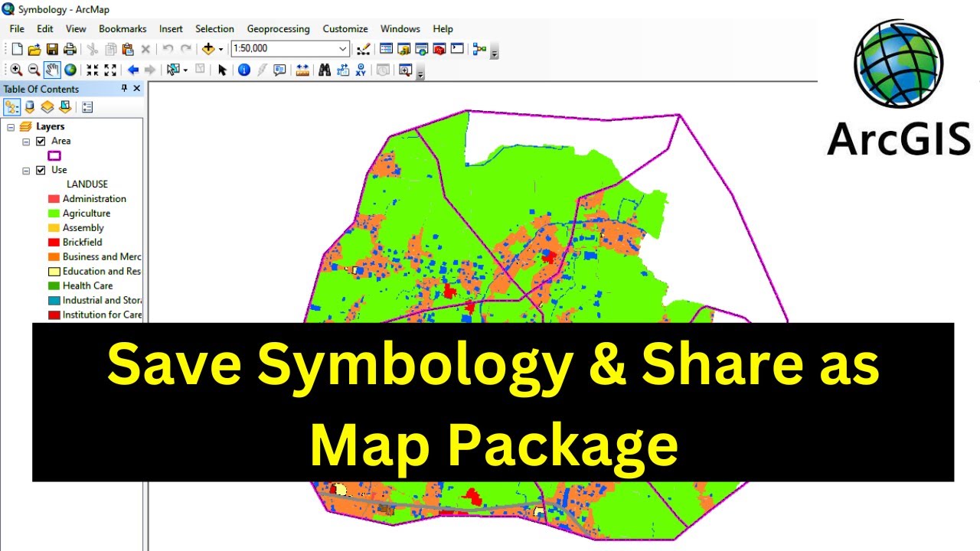Screen dimensions: 980x551
Task: Select the Zoom In tool
Action: (16, 70)
